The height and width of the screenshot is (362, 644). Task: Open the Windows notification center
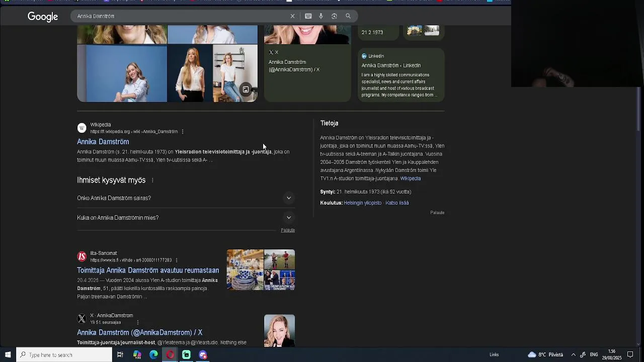tap(630, 355)
